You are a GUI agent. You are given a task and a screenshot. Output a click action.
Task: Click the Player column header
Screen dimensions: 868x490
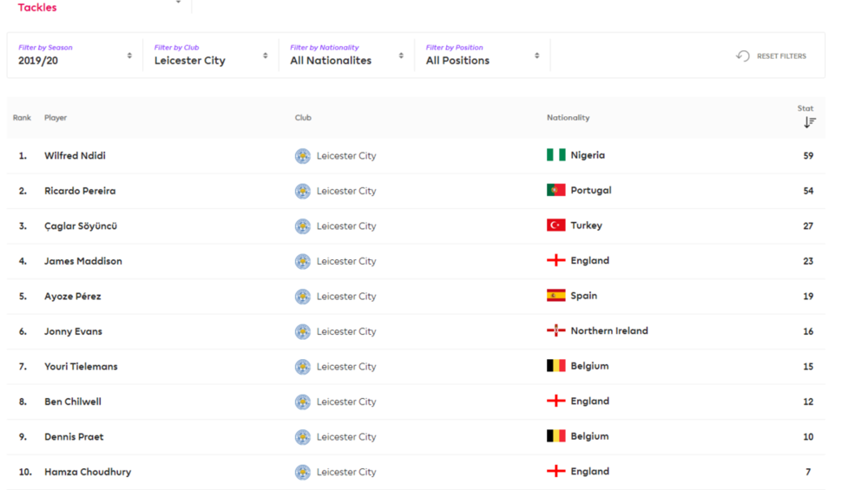point(56,118)
